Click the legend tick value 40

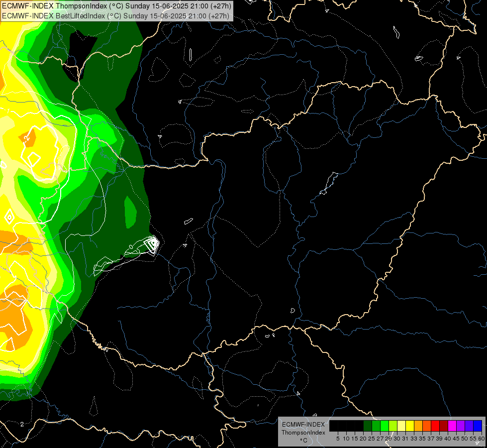(x=448, y=439)
